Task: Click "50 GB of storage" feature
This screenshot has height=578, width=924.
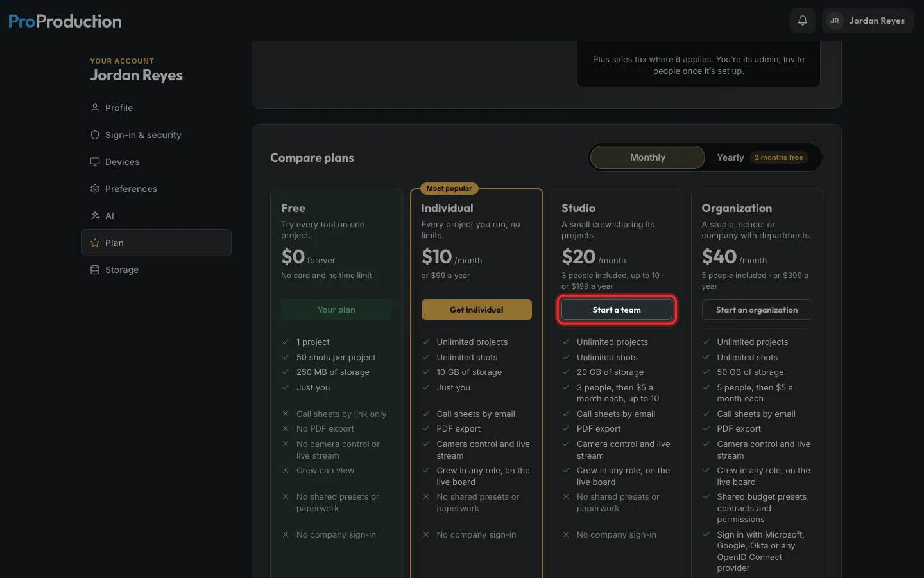Action: coord(750,372)
